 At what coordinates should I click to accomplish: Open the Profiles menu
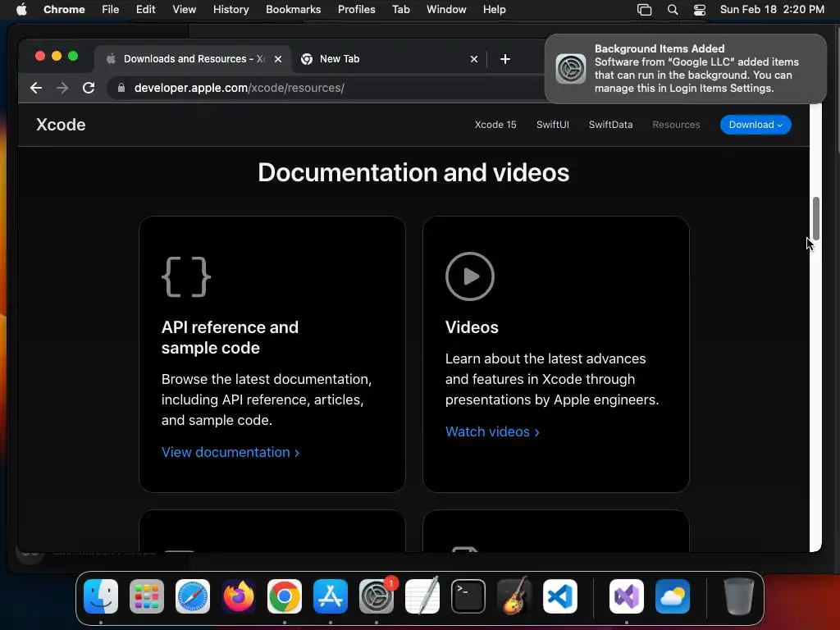pos(356,10)
